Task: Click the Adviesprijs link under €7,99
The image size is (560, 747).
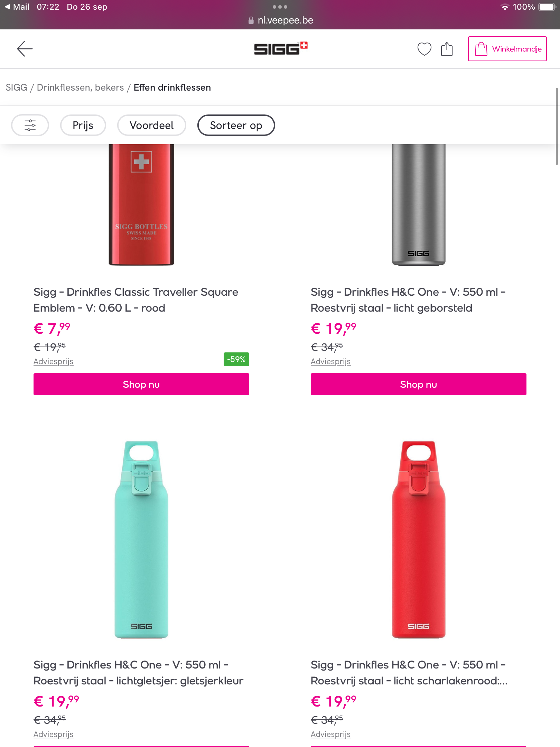Action: pos(53,361)
